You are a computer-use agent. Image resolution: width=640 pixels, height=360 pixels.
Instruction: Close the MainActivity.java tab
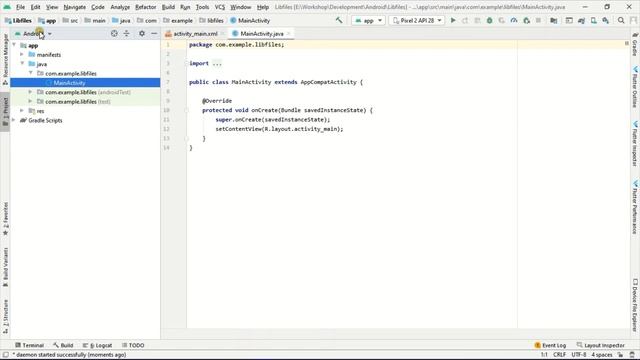(x=289, y=33)
